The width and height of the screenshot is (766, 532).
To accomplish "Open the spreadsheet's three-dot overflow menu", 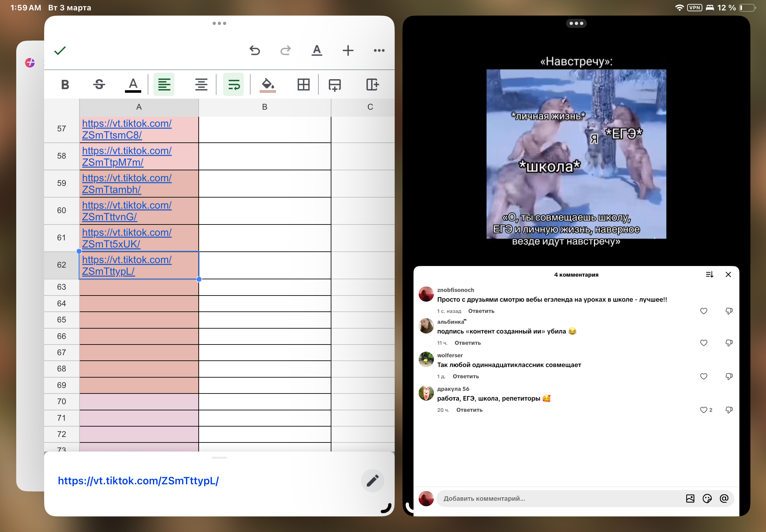I will click(379, 51).
